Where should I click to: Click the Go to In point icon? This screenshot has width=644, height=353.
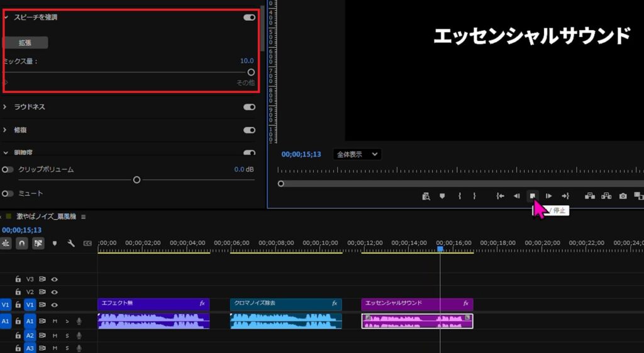tap(501, 196)
